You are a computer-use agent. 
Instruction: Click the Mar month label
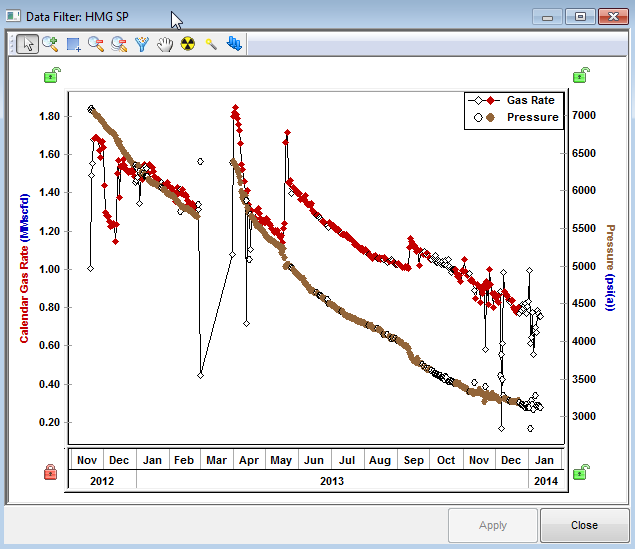tap(217, 460)
